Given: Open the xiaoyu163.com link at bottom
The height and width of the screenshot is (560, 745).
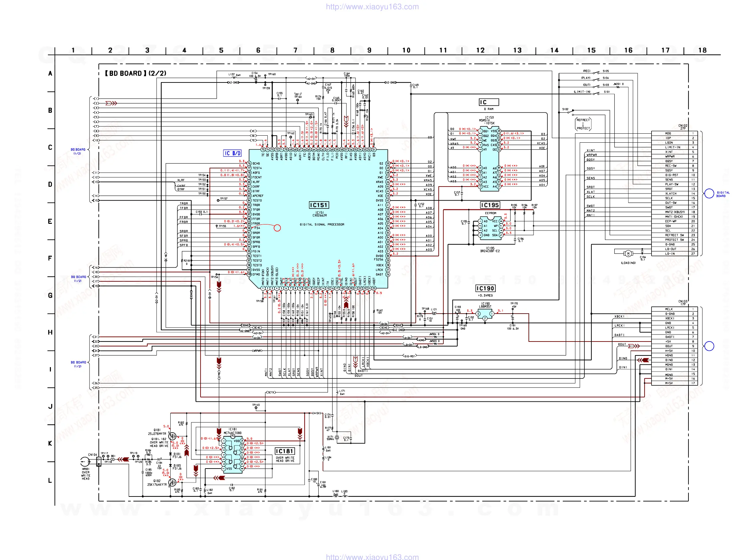Looking at the screenshot, I should (372, 557).
